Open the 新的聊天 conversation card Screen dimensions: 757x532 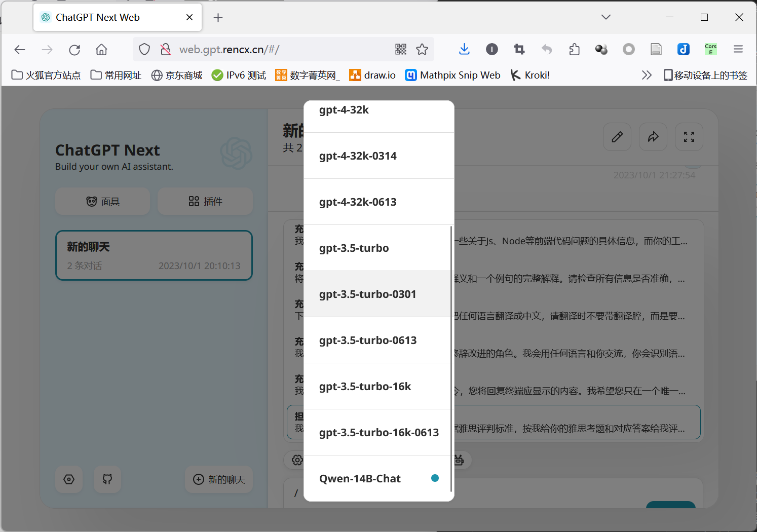(154, 255)
